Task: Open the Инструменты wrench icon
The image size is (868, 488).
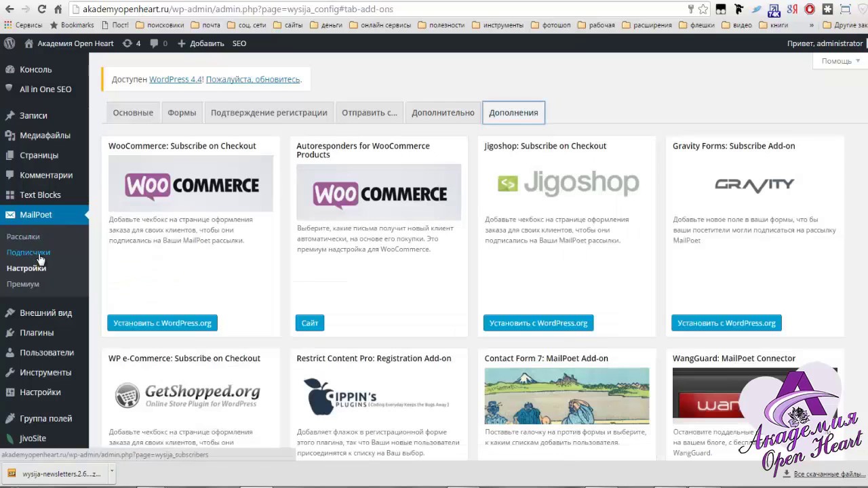Action: click(9, 372)
